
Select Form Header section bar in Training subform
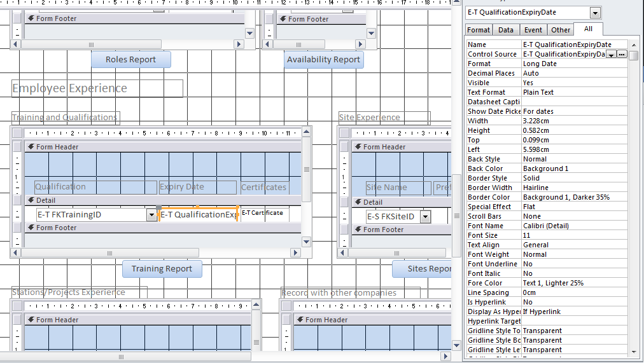tap(163, 147)
